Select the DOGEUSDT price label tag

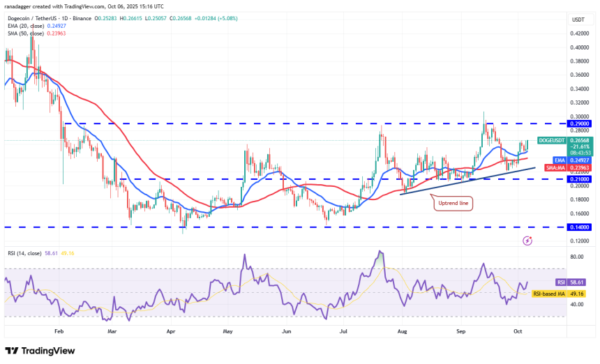tap(555, 140)
